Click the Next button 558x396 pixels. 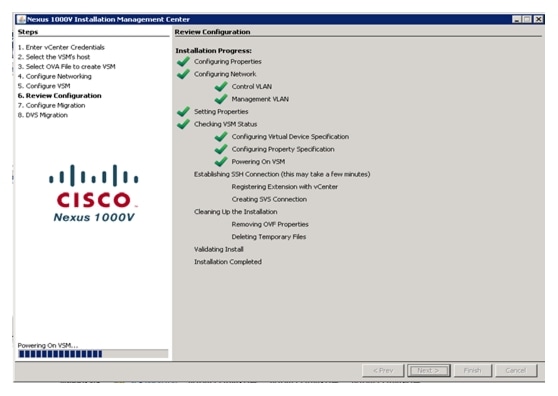[x=428, y=370]
